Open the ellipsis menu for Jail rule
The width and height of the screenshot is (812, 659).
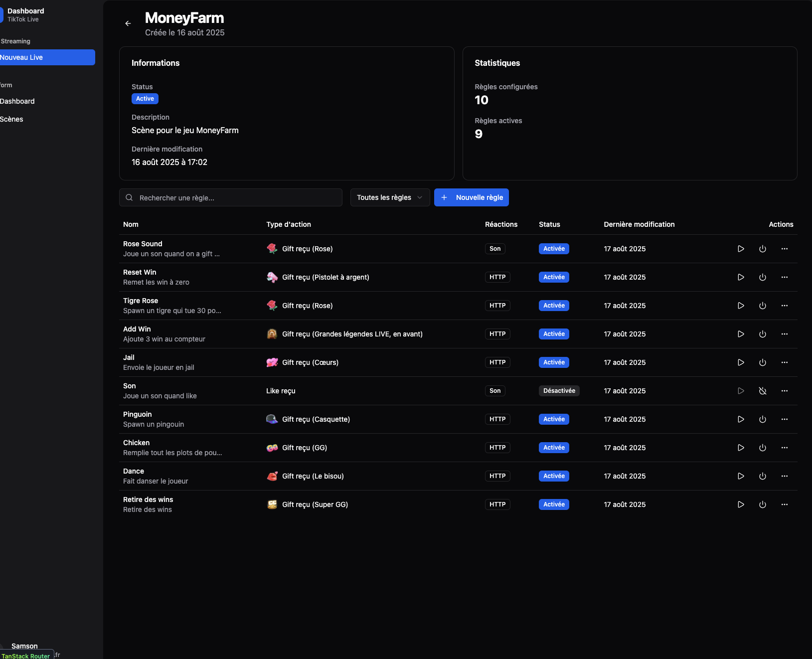(785, 362)
